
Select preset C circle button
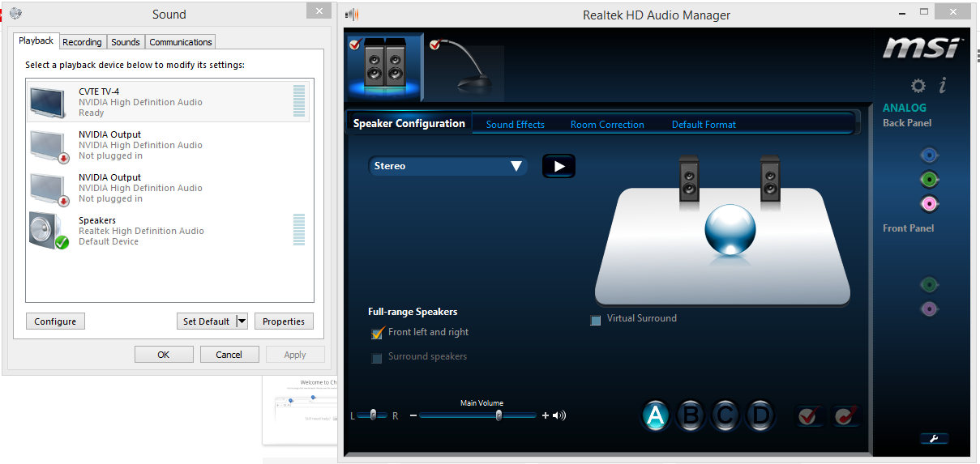725,415
